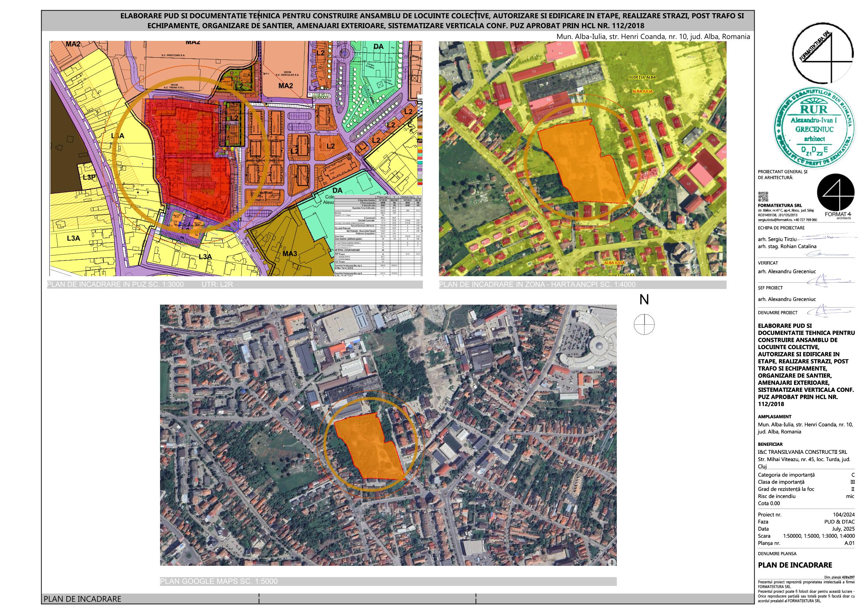
Task: Select the 'BENEFICIAR' heading
Action: (x=770, y=444)
